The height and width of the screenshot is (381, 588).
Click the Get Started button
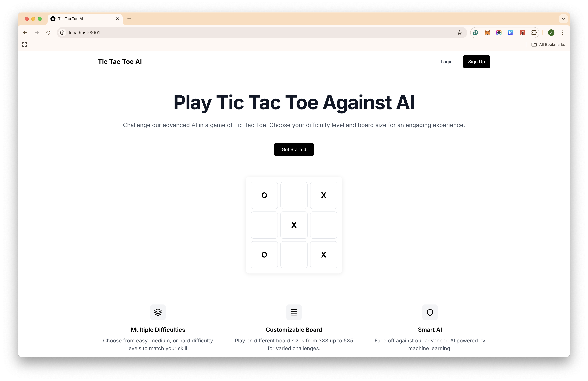(294, 149)
